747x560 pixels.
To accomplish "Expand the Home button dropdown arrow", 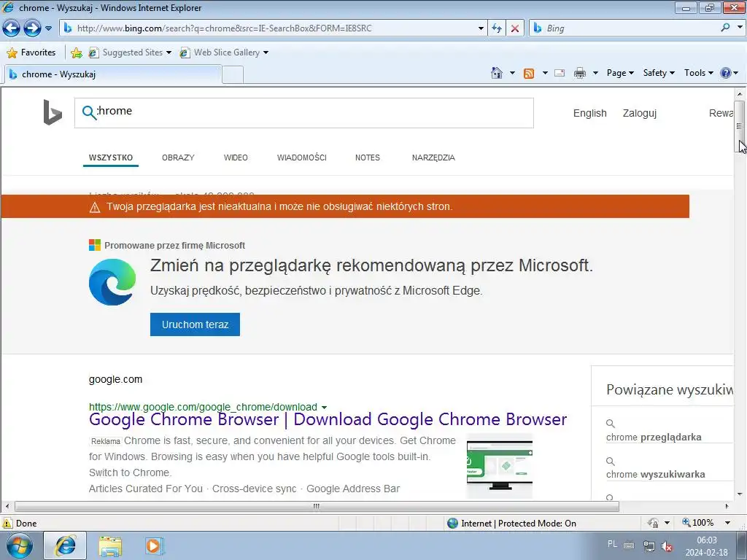I will point(512,73).
